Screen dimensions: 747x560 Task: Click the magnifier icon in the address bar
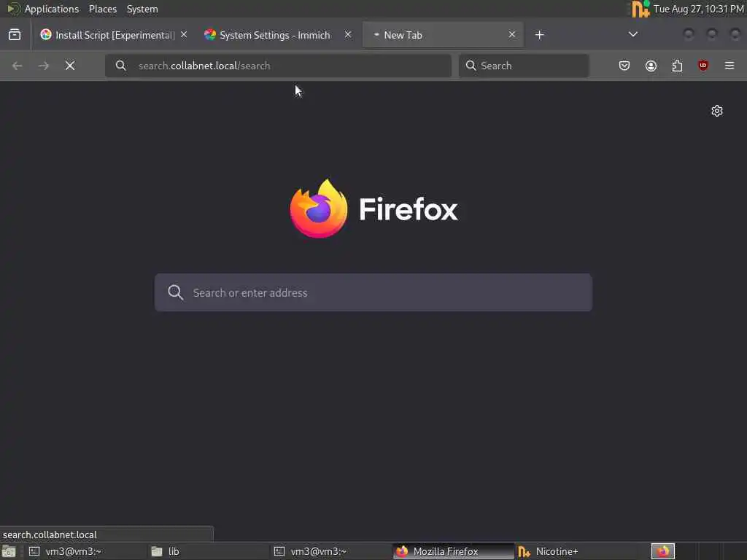(121, 66)
